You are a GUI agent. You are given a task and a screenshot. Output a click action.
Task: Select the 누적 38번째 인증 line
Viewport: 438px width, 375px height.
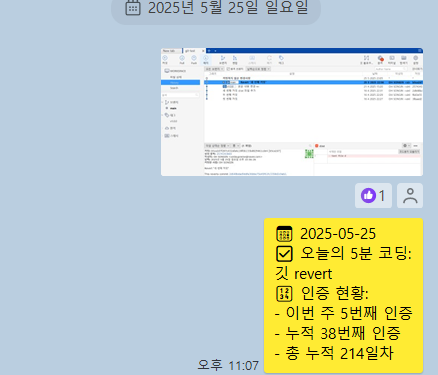click(x=338, y=333)
